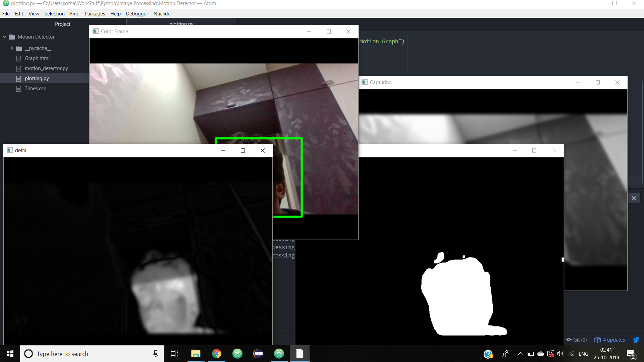Click the volume speaker icon
This screenshot has height=362, width=644.
pyautogui.click(x=560, y=354)
